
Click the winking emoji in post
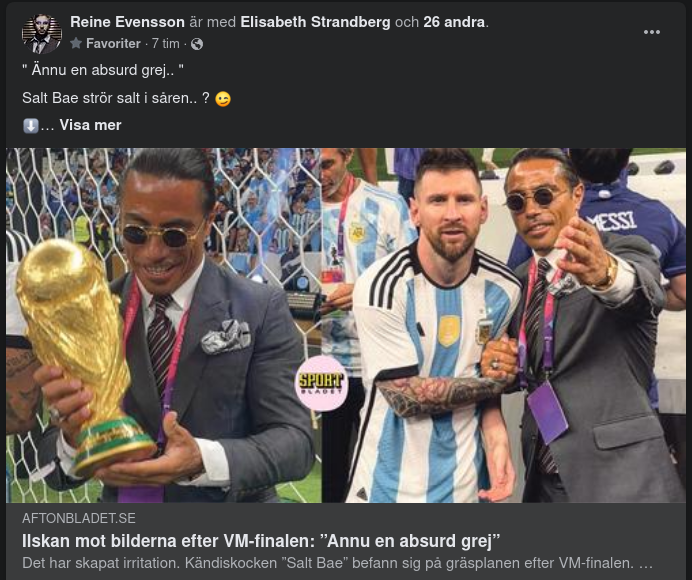tap(223, 98)
